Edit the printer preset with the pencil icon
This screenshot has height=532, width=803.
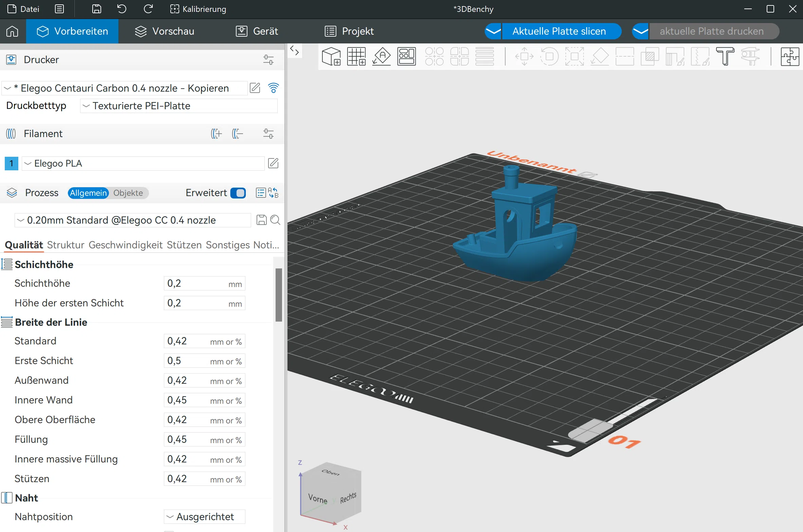point(255,88)
